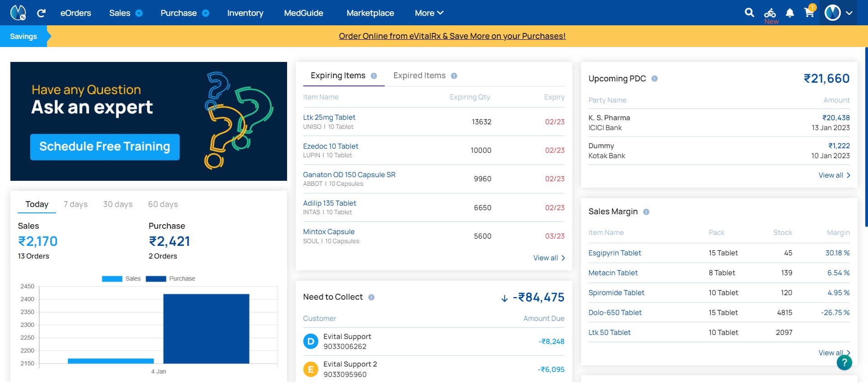868x386 pixels.
Task: Click the page vertical scrollbar
Action: click(x=866, y=137)
